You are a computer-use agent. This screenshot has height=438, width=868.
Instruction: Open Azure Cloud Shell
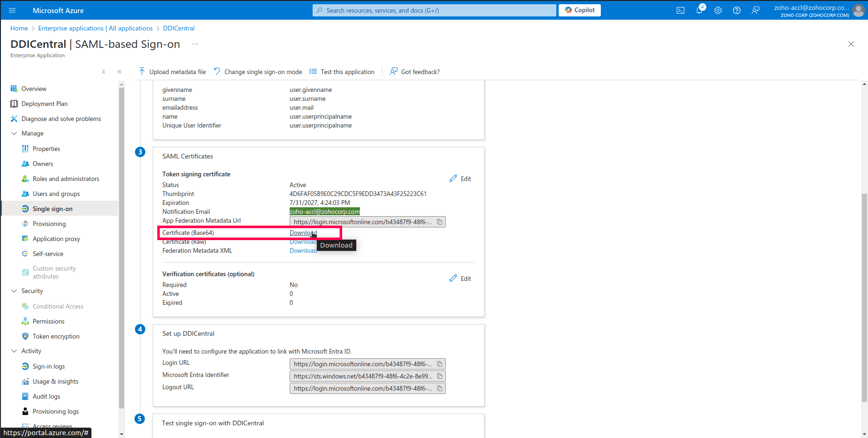680,10
